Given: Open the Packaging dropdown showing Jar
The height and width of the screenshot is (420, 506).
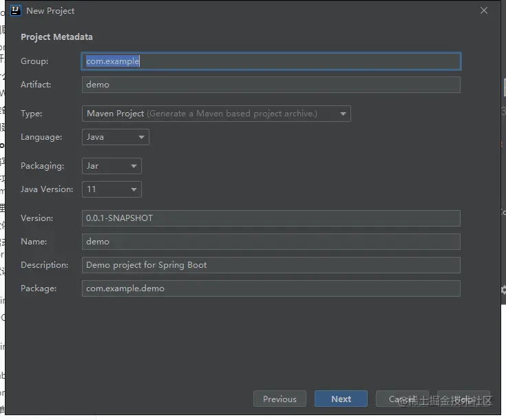Looking at the screenshot, I should point(112,166).
